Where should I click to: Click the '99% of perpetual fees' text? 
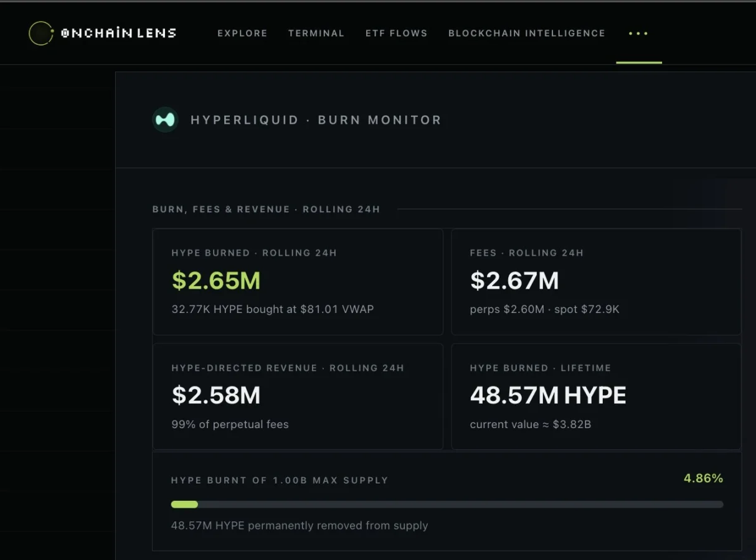(230, 425)
